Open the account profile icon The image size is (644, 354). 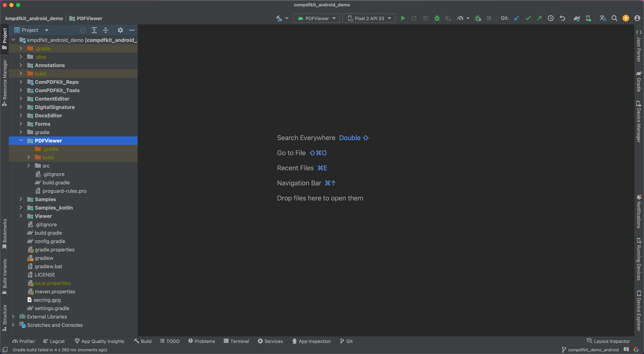pos(637,18)
